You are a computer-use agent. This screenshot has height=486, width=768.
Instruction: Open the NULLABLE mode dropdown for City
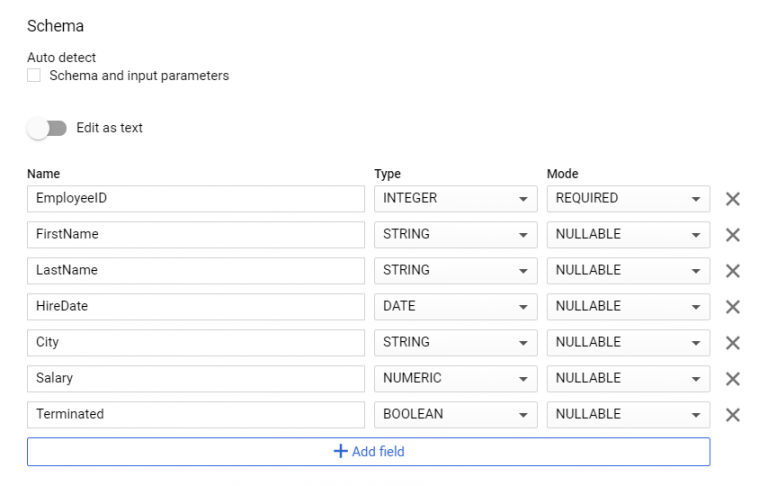click(628, 342)
